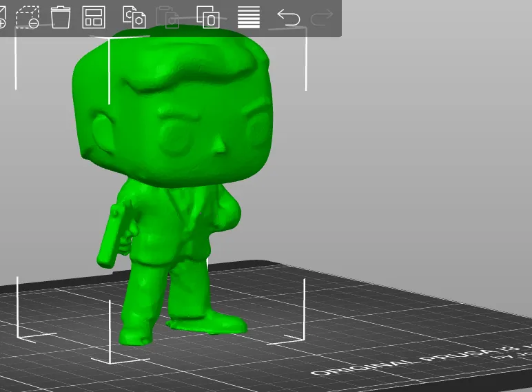Click the overlapping squares icon with zero

(208, 17)
